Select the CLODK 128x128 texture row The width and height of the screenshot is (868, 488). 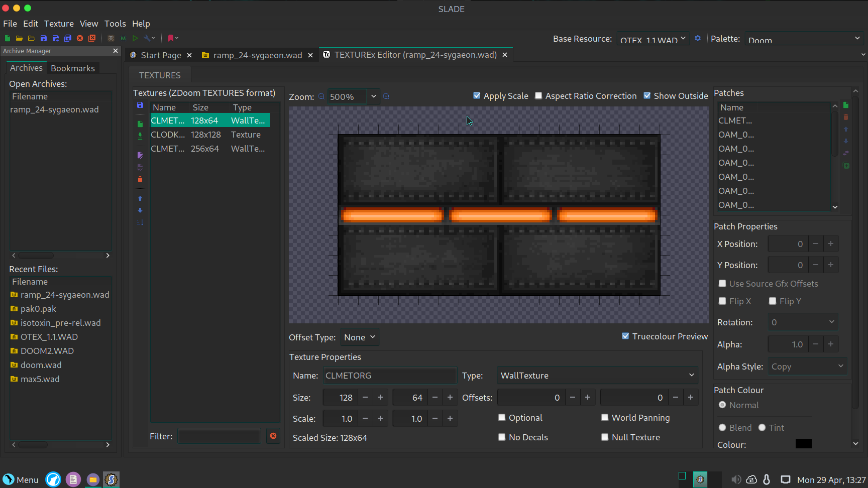[x=210, y=135]
